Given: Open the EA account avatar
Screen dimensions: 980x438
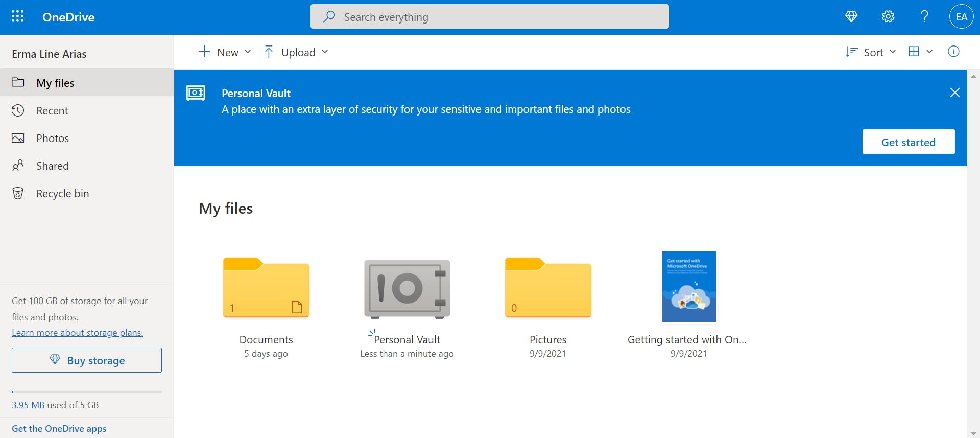Looking at the screenshot, I should pos(961,17).
